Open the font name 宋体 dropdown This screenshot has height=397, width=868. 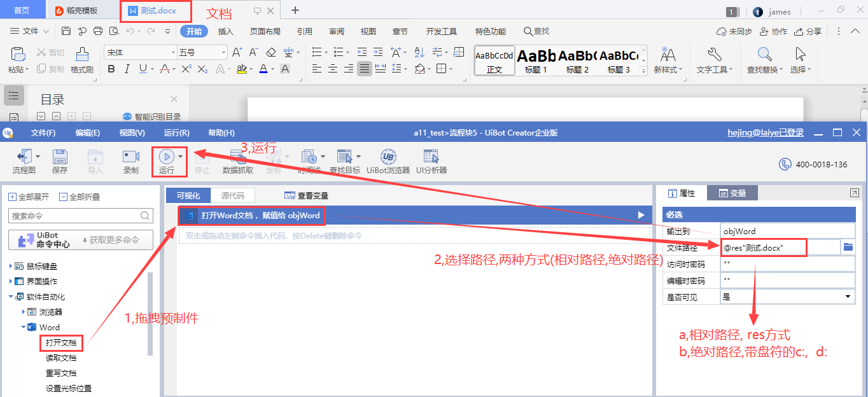172,52
